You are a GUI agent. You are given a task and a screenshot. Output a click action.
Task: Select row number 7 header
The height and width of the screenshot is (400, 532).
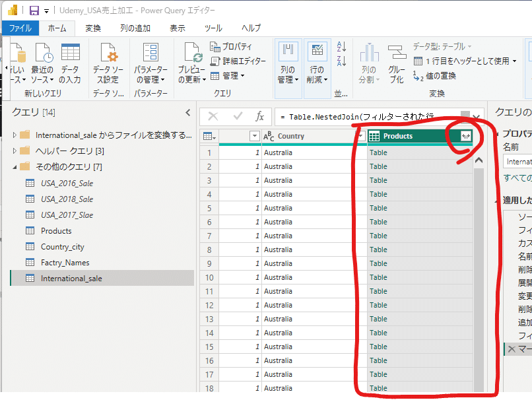point(209,236)
